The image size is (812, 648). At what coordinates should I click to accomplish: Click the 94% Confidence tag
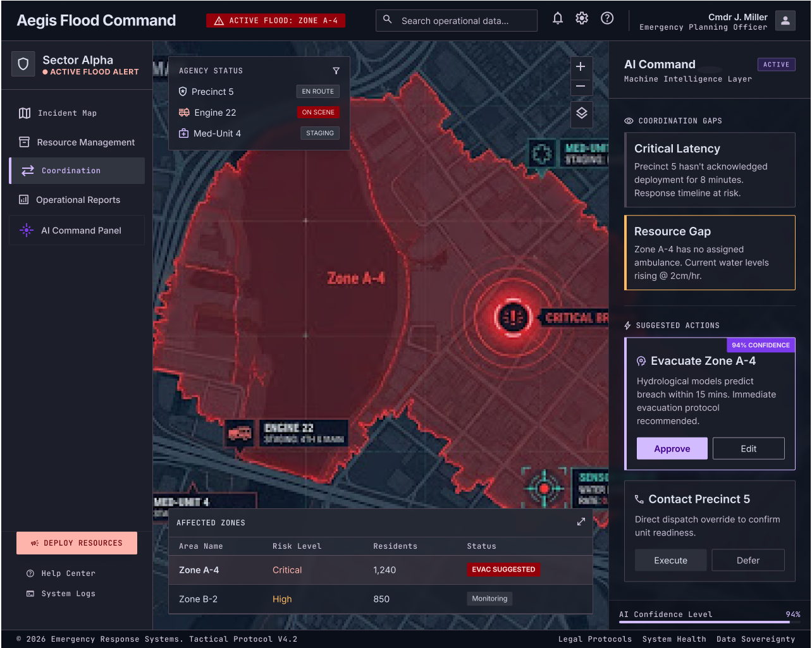point(761,345)
